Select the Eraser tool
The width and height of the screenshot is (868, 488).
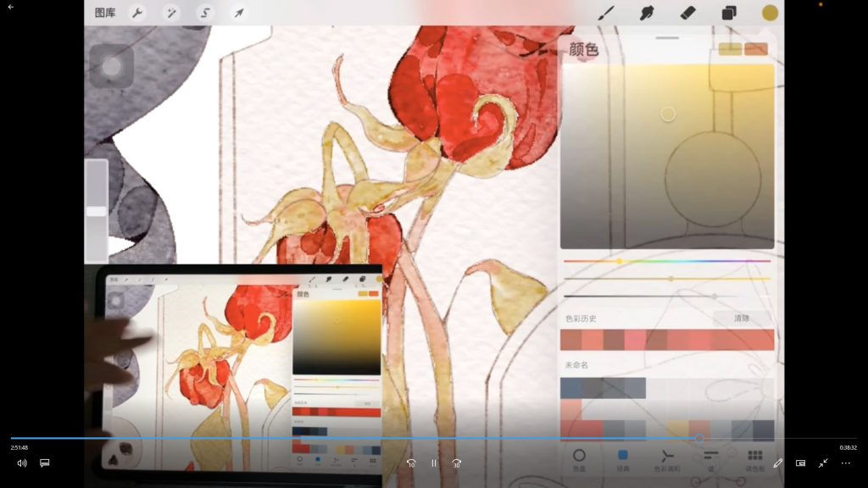pyautogui.click(x=687, y=13)
